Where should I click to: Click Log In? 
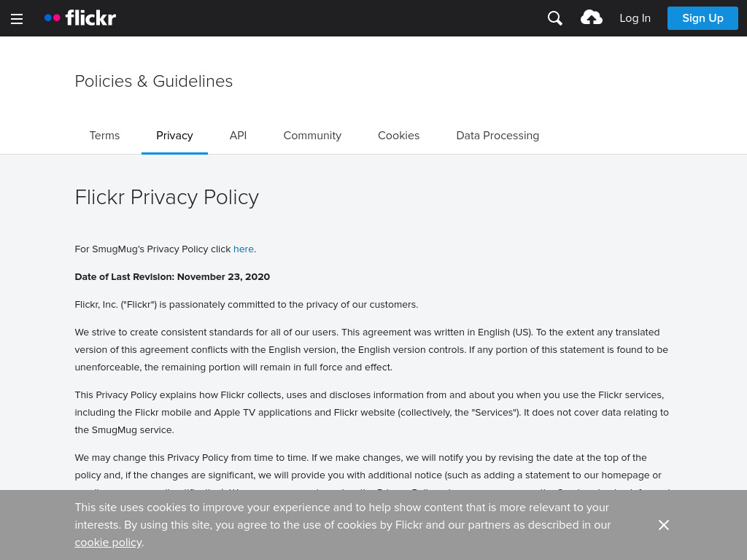tap(635, 18)
